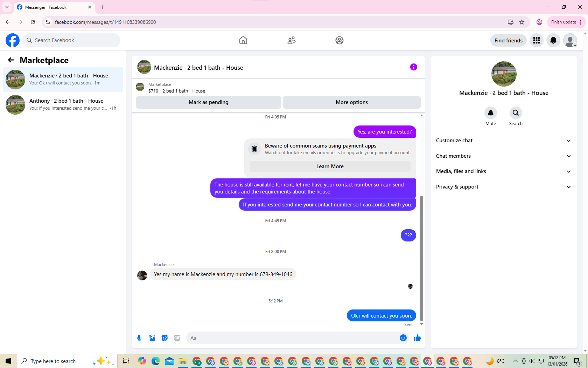Open the Facebook menu grid icon
The width and height of the screenshot is (588, 368).
[537, 40]
